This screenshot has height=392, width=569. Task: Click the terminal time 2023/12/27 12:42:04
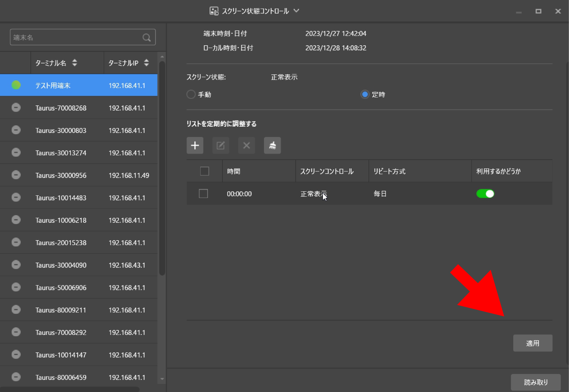coord(336,33)
